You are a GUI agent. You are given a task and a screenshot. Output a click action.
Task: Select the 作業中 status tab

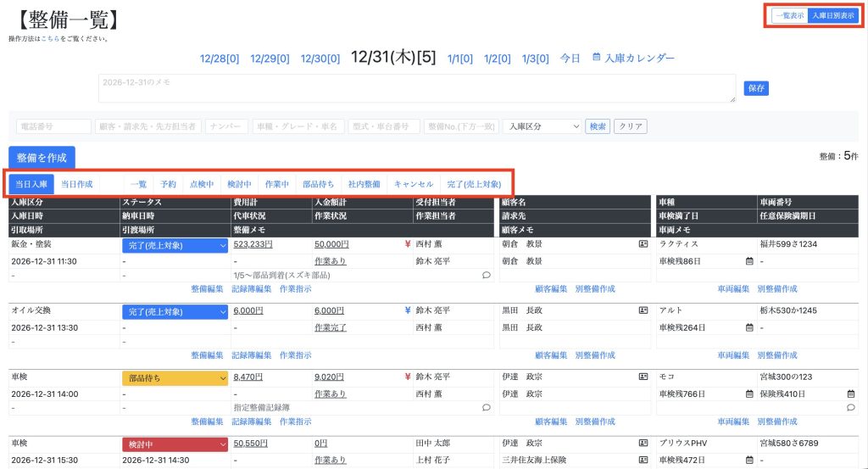coord(276,184)
